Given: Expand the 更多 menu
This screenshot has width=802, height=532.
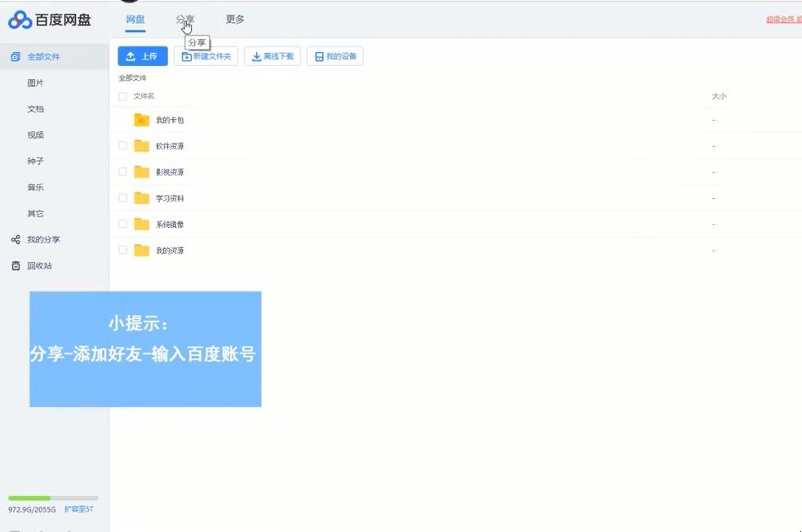Looking at the screenshot, I should [x=234, y=19].
